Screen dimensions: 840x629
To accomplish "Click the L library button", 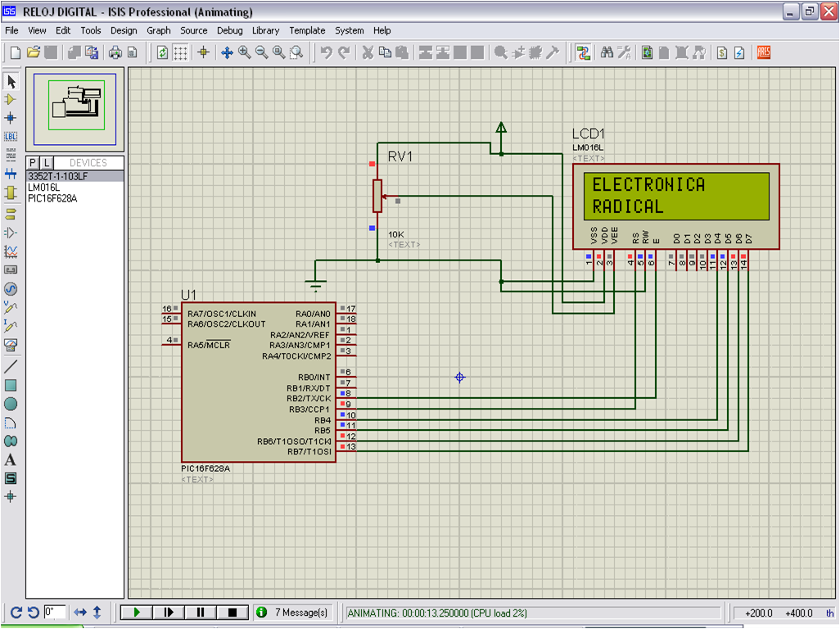I will (47, 163).
